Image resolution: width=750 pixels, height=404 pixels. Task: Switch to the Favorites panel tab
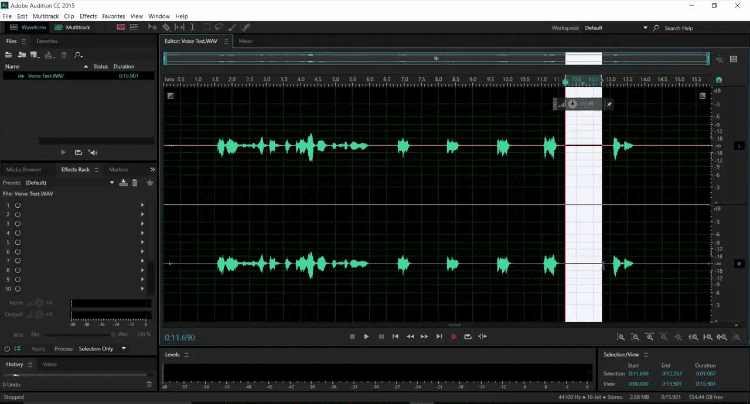coord(47,41)
